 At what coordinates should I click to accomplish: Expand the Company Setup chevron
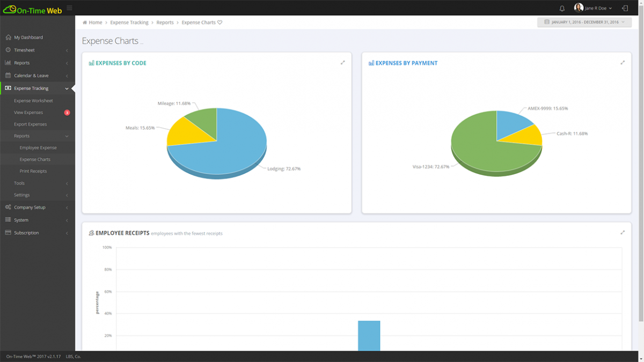[67, 208]
